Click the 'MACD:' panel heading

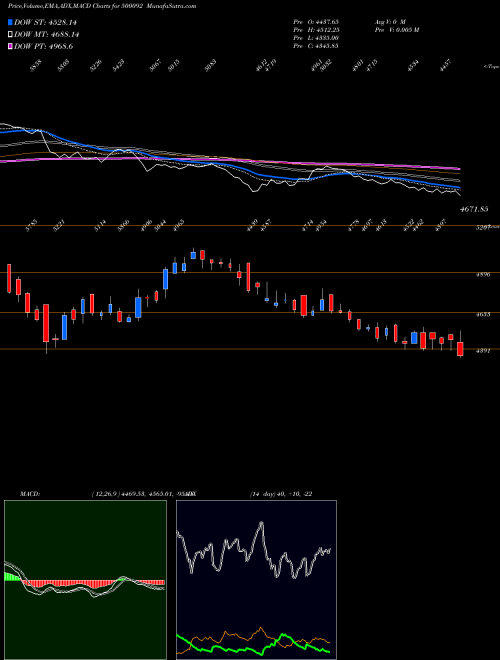pyautogui.click(x=30, y=494)
